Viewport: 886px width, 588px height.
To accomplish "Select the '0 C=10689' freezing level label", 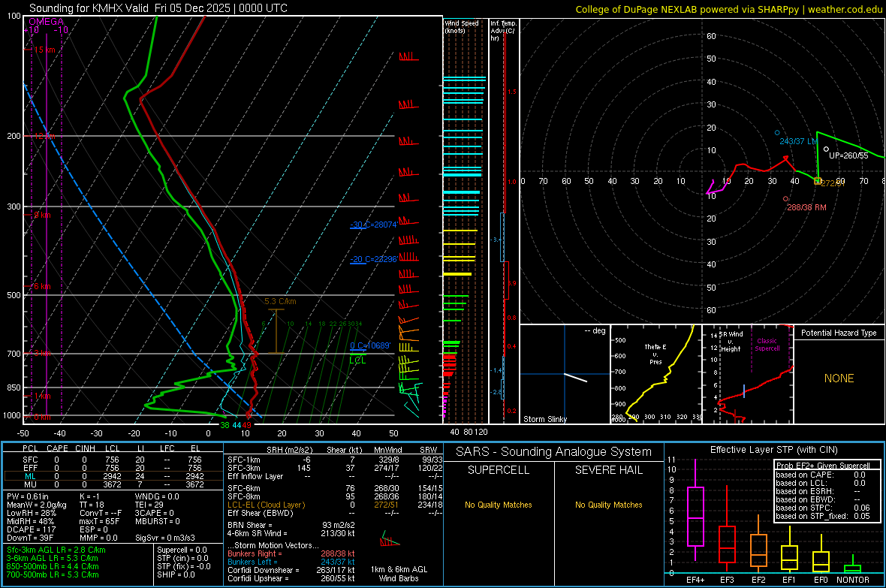I will coord(370,345).
